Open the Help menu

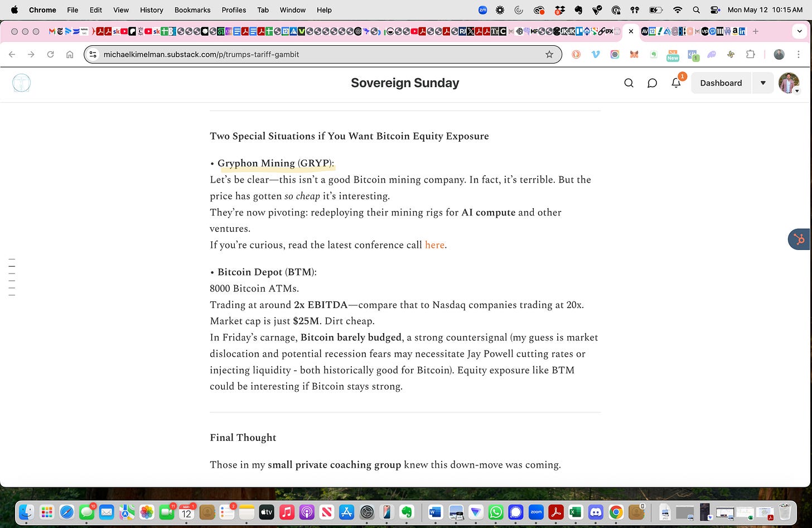324,9
